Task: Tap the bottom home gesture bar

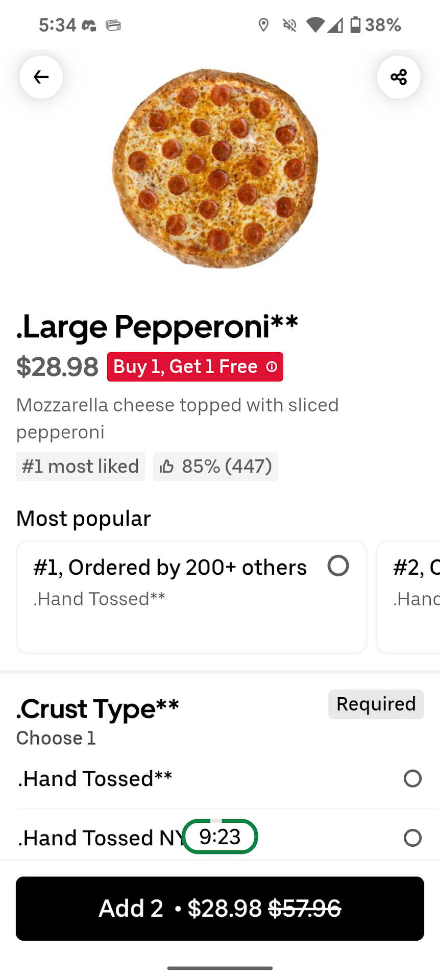Action: (x=220, y=968)
